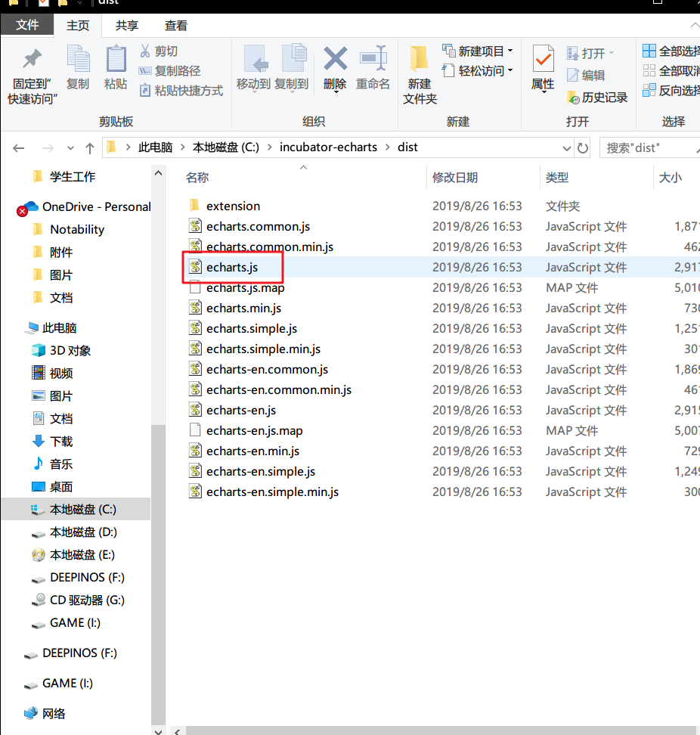This screenshot has height=735, width=700.
Task: Select CD 驱动器 (G:) in the navigation pane
Action: (87, 600)
